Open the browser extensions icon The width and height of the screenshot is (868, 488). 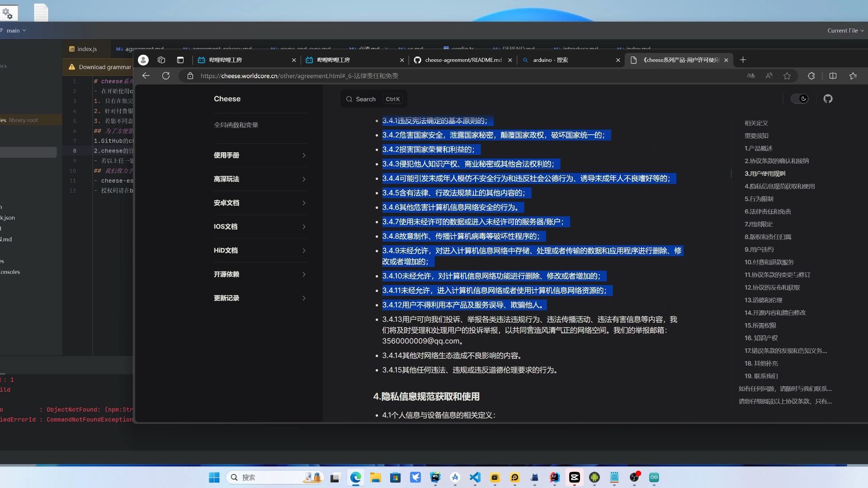click(811, 76)
